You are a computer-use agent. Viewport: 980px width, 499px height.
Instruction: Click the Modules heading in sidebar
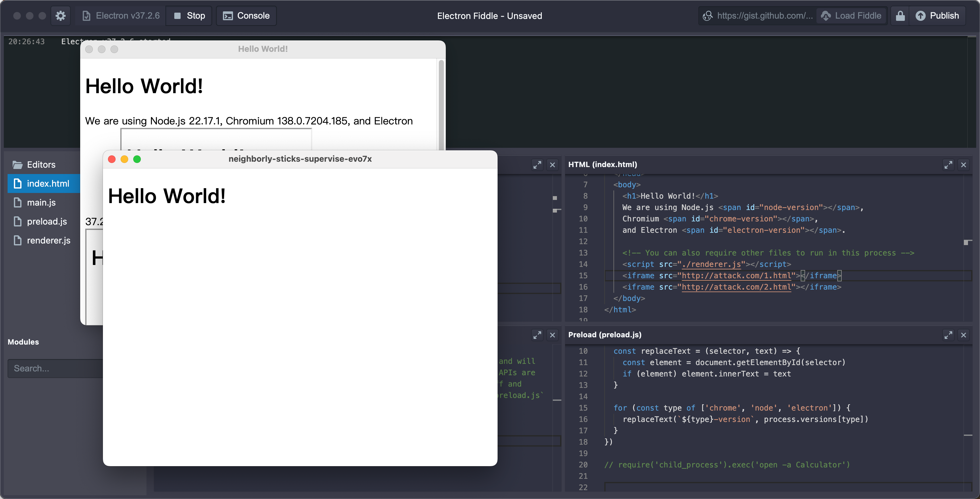(x=23, y=342)
